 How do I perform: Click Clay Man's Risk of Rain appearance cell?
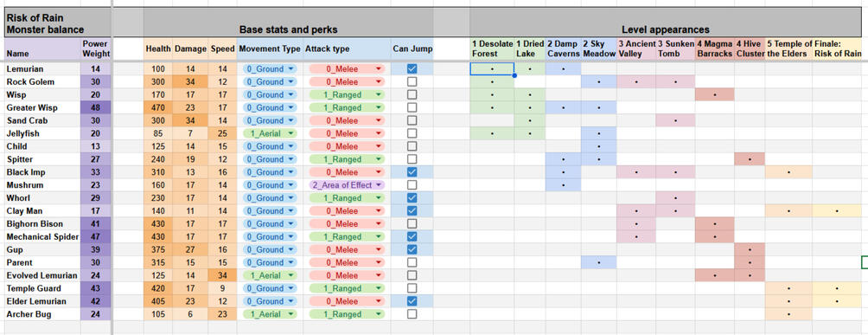click(x=837, y=211)
